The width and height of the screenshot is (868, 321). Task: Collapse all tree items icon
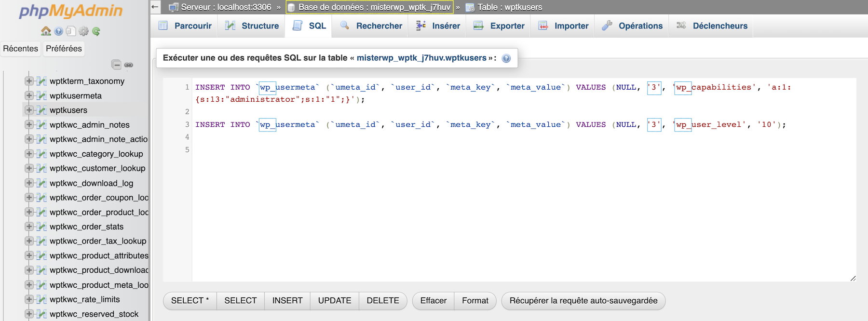coord(116,64)
